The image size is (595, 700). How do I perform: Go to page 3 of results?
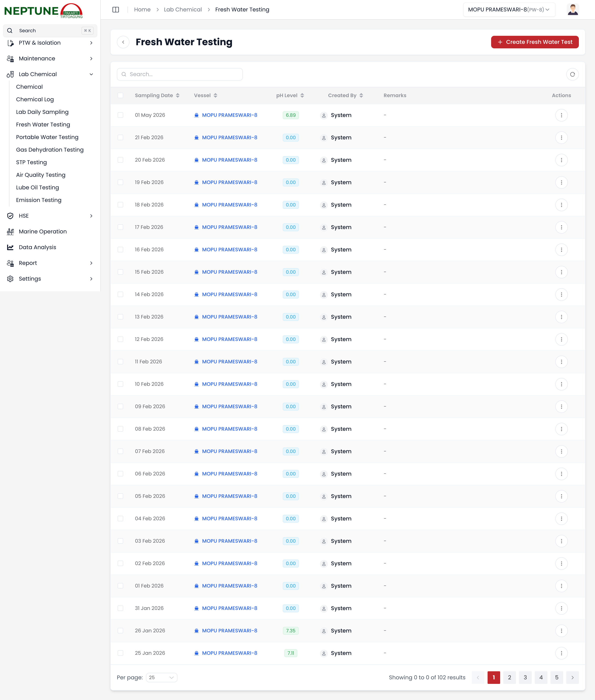[525, 677]
